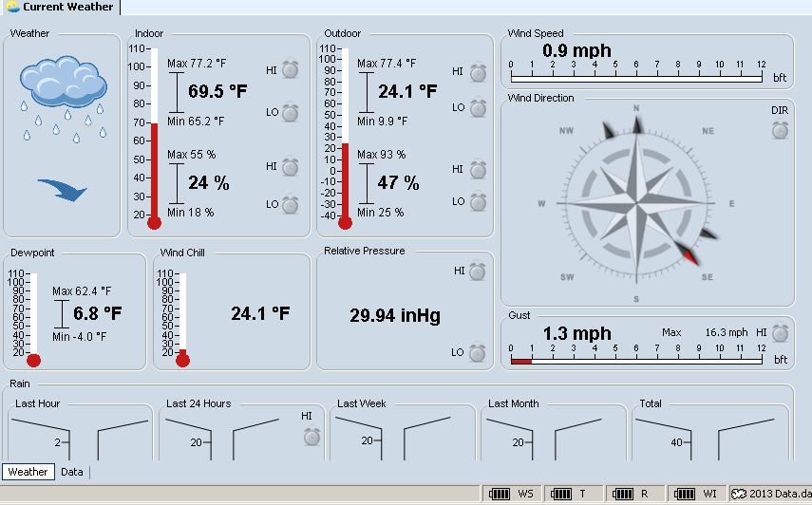
Task: Click the Outdoor temperature LO alarm clock
Action: [x=478, y=108]
